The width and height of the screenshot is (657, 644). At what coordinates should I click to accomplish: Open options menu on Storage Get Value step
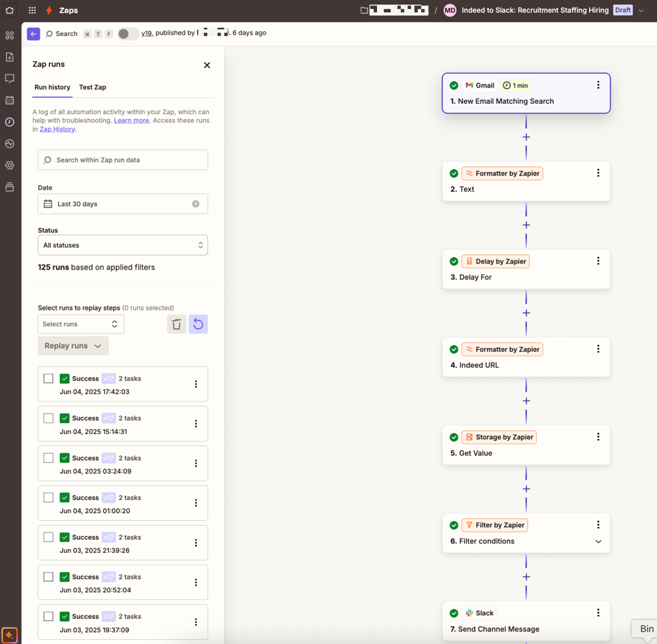click(x=598, y=437)
